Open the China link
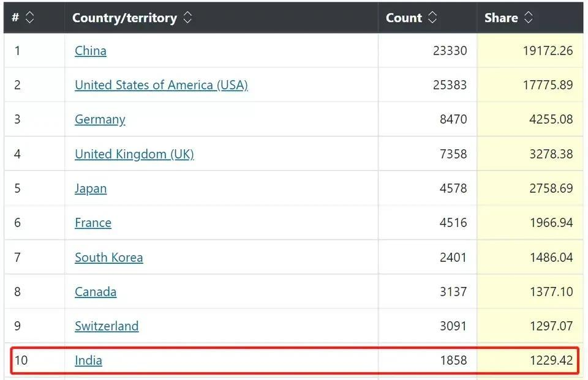This screenshot has width=588, height=380. click(x=91, y=51)
